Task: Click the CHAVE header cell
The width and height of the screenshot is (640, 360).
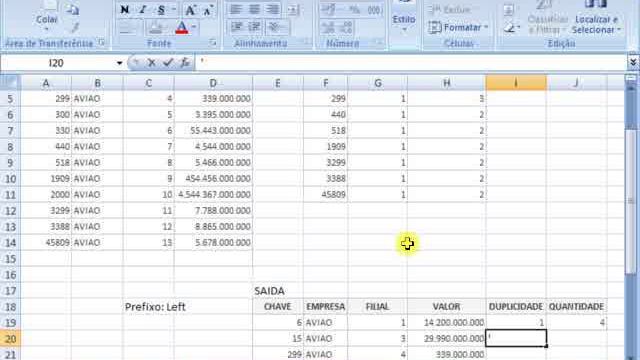Action: (278, 307)
